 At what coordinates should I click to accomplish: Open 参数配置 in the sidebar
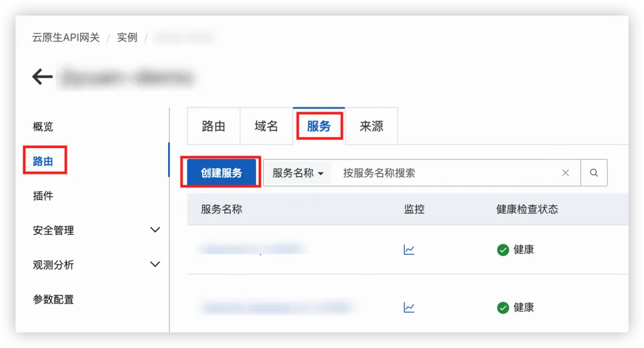54,300
